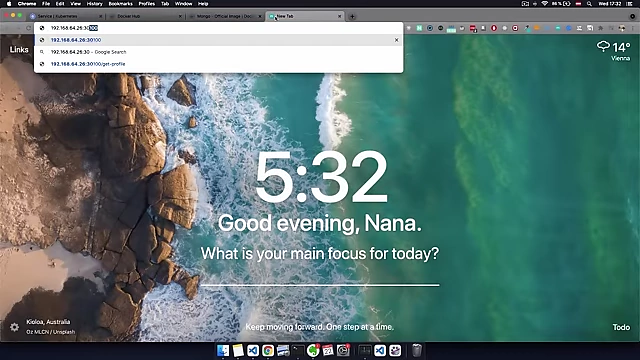
Task: Open the Links panel
Action: coord(19,49)
